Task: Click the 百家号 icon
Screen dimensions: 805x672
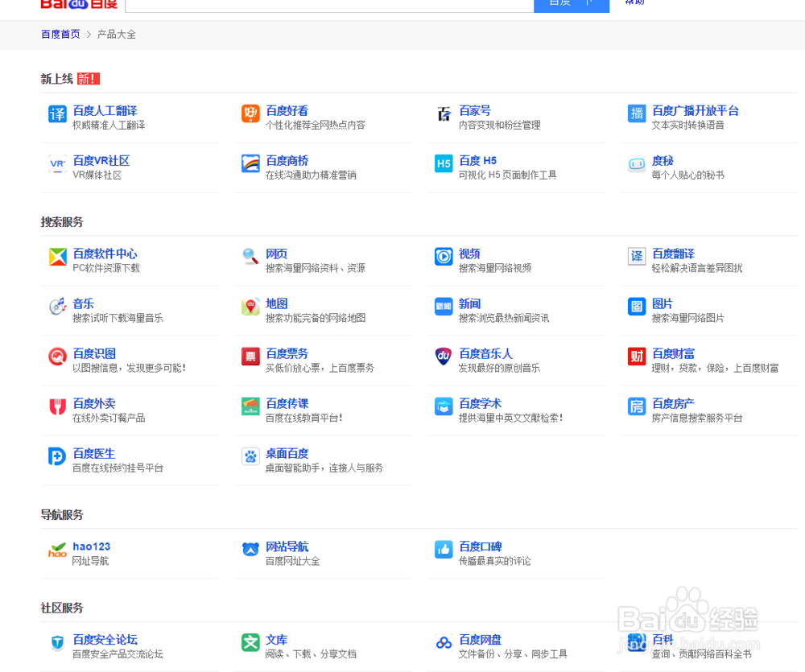Action: 444,113
